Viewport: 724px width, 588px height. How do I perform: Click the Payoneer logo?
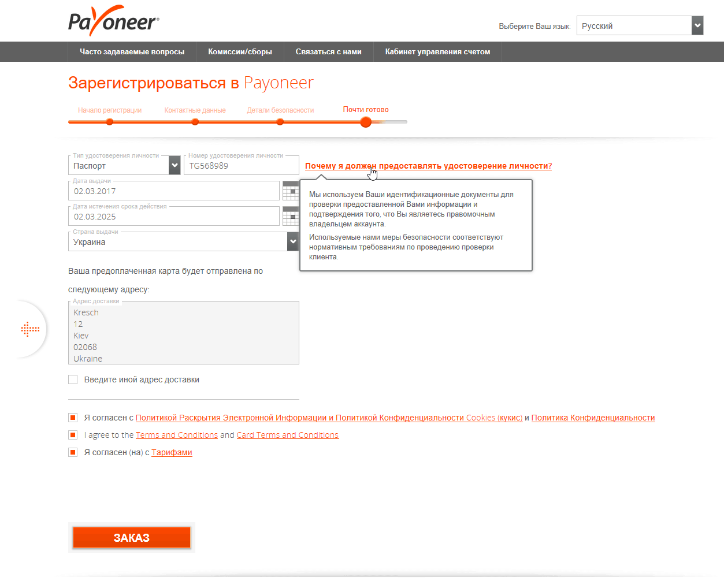click(114, 20)
